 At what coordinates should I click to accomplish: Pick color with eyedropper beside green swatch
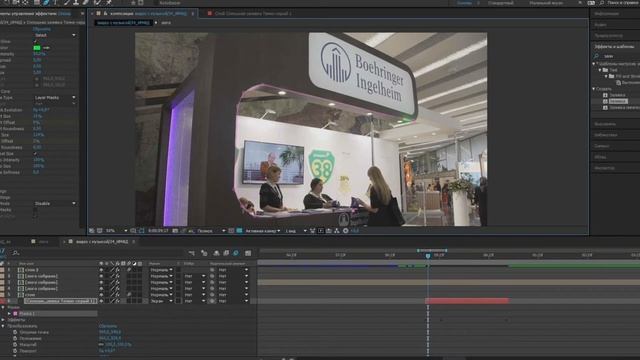coord(47,48)
